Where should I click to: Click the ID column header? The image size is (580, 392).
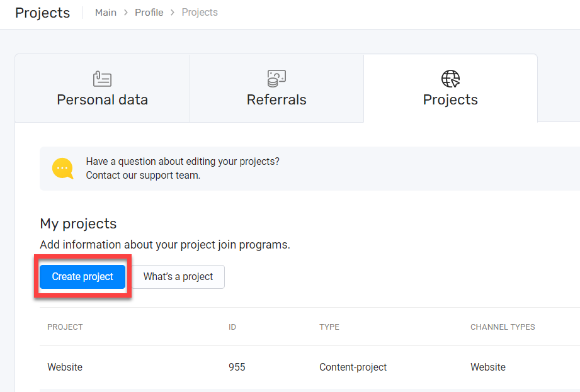pyautogui.click(x=232, y=327)
